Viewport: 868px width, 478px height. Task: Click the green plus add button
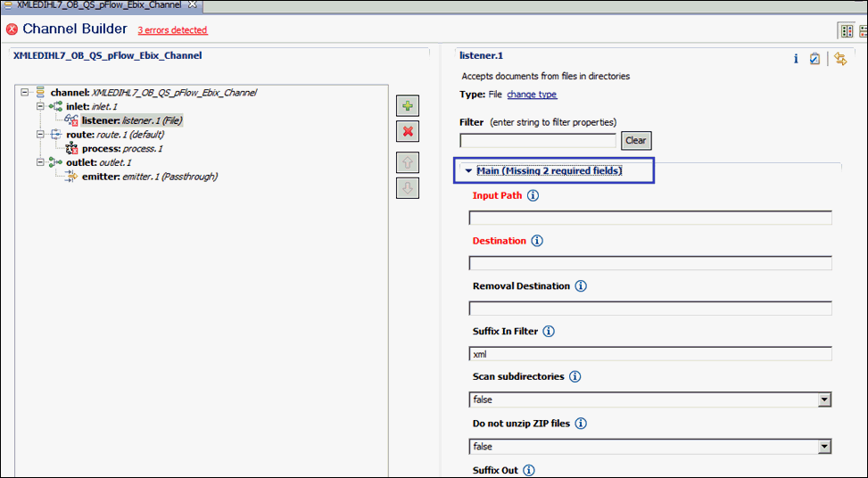coord(408,105)
